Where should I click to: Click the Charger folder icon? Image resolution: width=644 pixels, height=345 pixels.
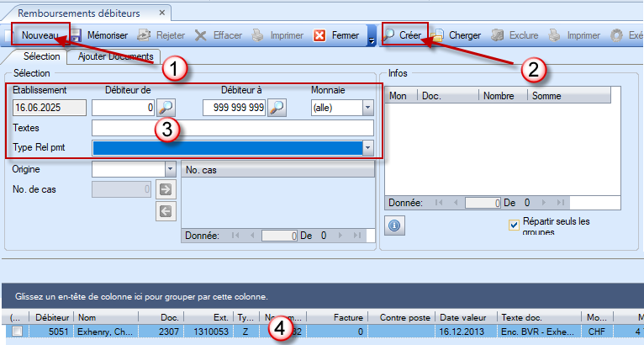click(x=437, y=35)
